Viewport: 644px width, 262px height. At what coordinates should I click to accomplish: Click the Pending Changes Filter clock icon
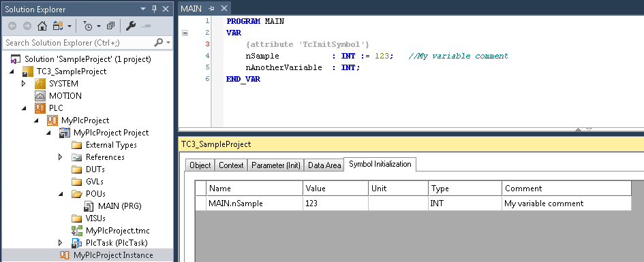pyautogui.click(x=89, y=27)
